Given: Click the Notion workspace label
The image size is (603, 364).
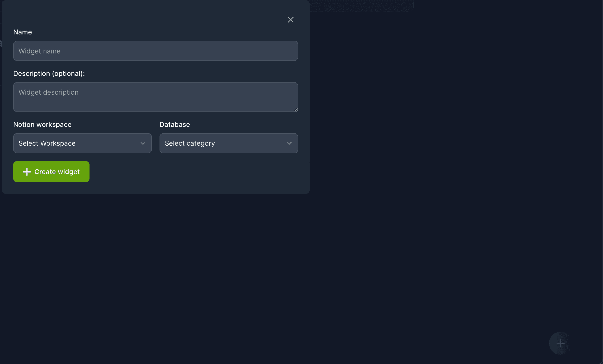Looking at the screenshot, I should tap(42, 125).
